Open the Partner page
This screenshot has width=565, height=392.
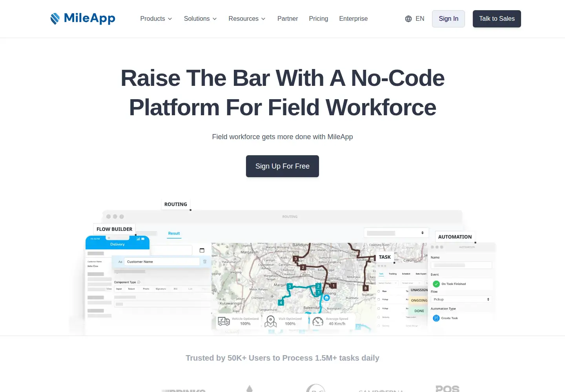(288, 19)
